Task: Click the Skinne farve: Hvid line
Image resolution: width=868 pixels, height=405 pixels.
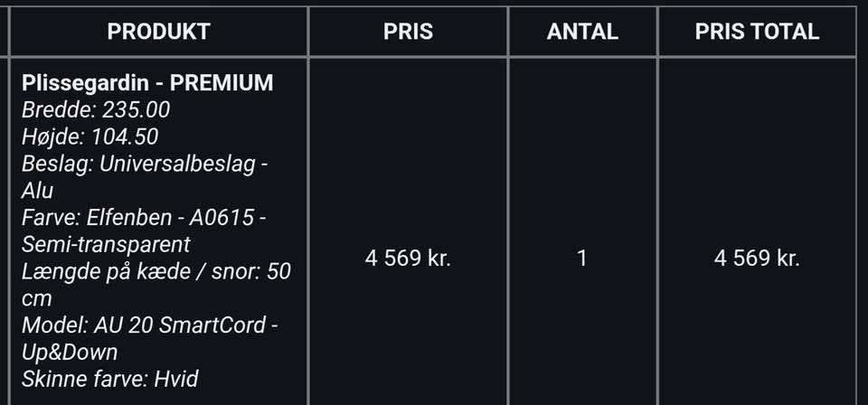Action: 109,380
